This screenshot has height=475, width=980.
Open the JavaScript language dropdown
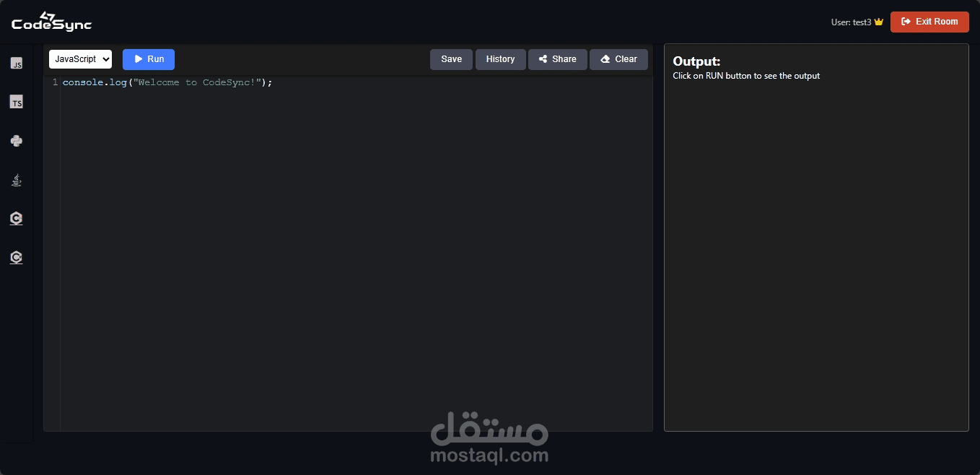80,59
